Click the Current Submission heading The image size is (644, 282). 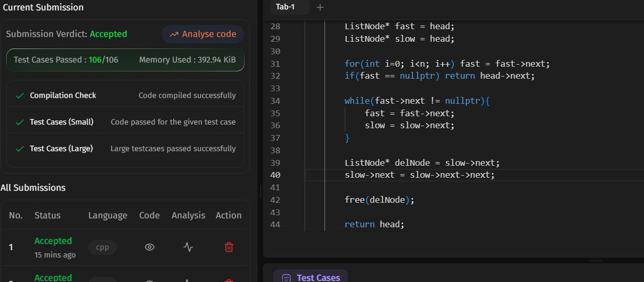[43, 8]
